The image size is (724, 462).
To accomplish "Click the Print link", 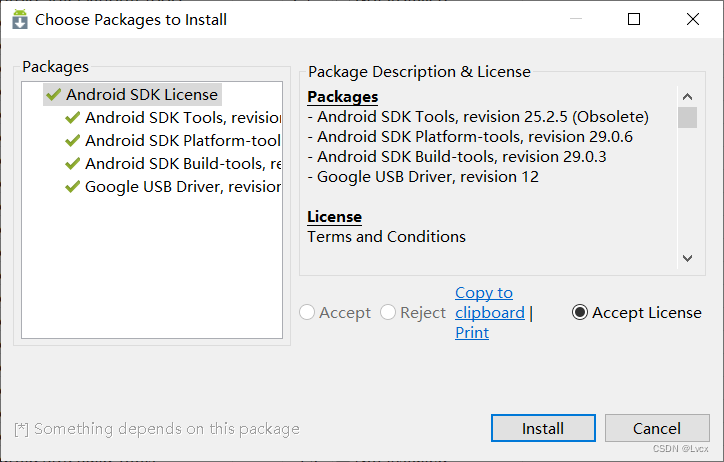I will (x=472, y=333).
